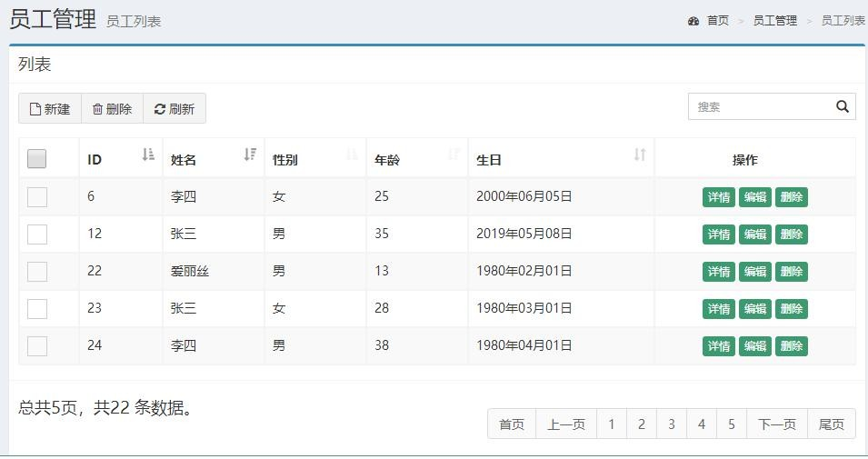Image resolution: width=868 pixels, height=459 pixels.
Task: Click 删除 for employee ID 6
Action: [792, 197]
